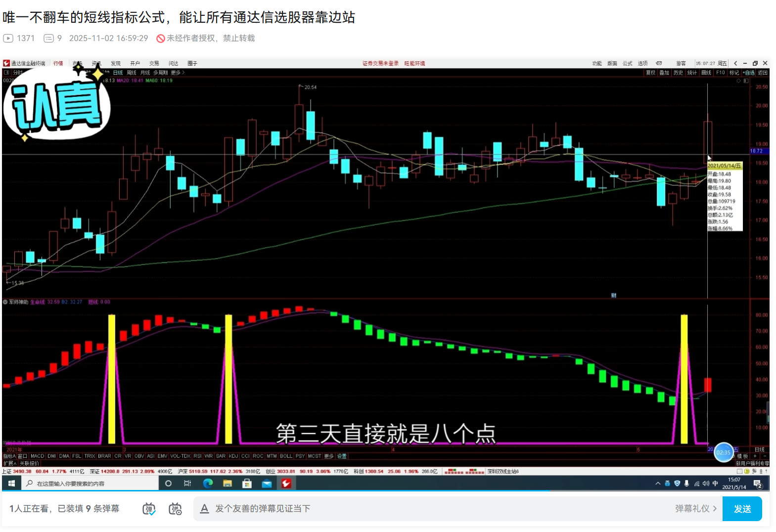The width and height of the screenshot is (776, 532).
Task: Toggle the danmaku display switch
Action: [x=149, y=509]
